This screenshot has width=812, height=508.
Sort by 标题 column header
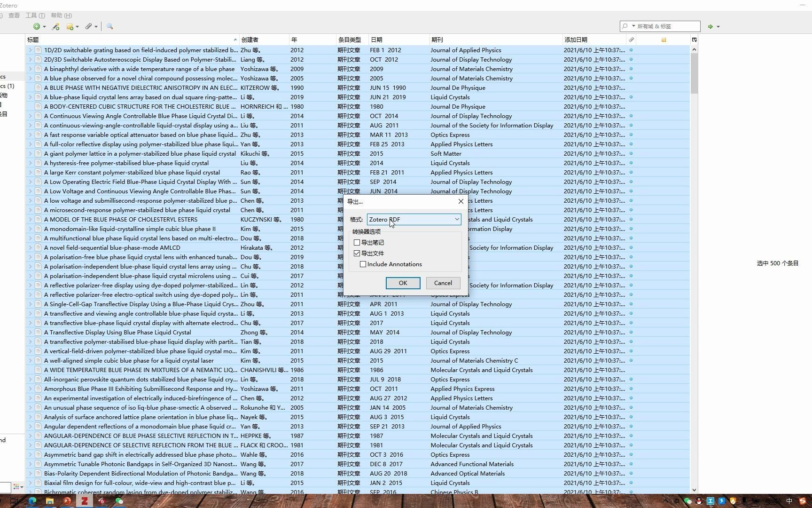[x=132, y=40]
